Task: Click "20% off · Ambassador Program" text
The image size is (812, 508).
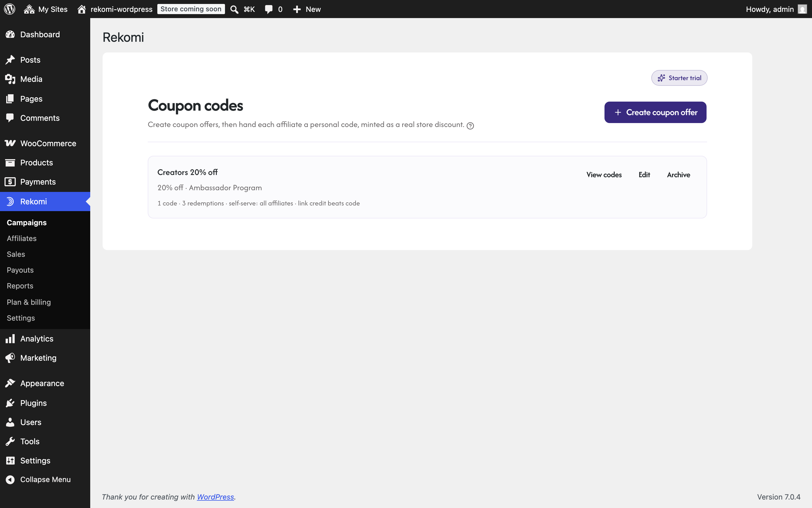Action: click(210, 188)
